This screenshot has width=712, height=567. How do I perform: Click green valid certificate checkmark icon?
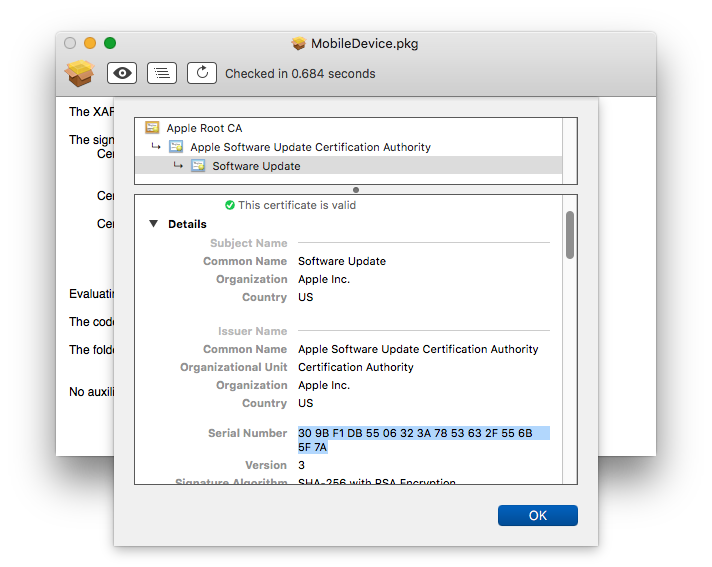click(230, 205)
